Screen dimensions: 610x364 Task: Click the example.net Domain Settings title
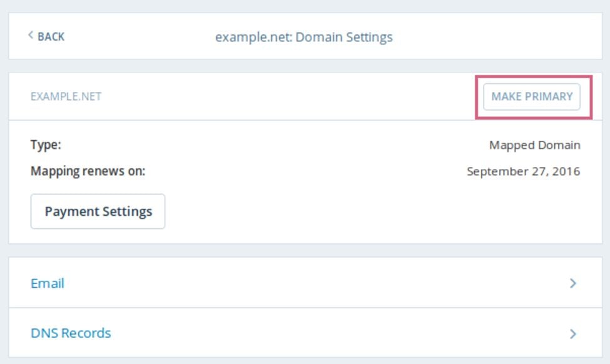tap(304, 37)
